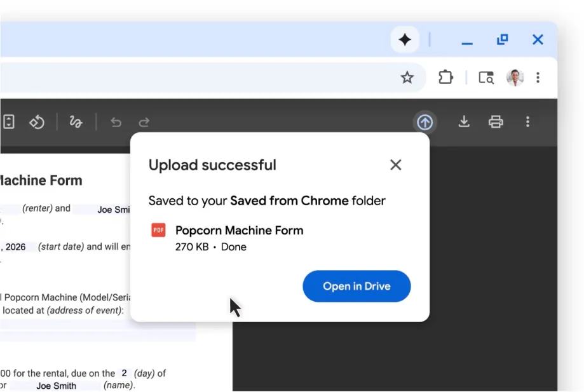584x392 pixels.
Task: Download the PDF file
Action: (464, 121)
